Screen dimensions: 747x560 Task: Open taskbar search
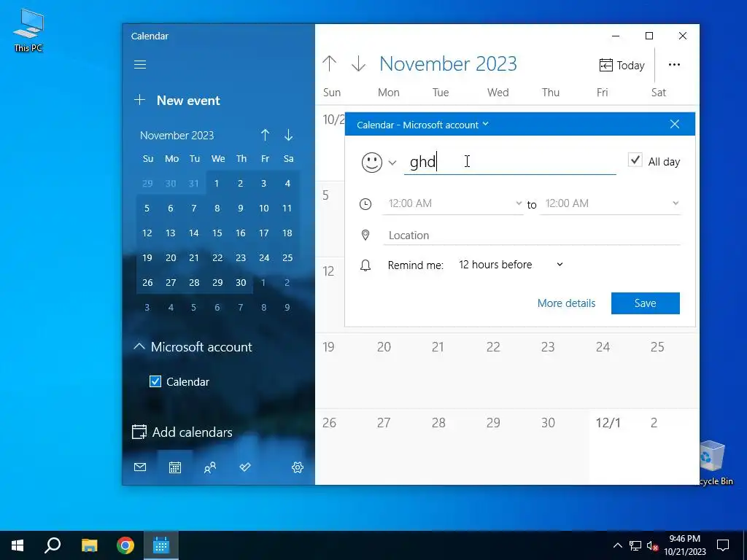coord(53,545)
